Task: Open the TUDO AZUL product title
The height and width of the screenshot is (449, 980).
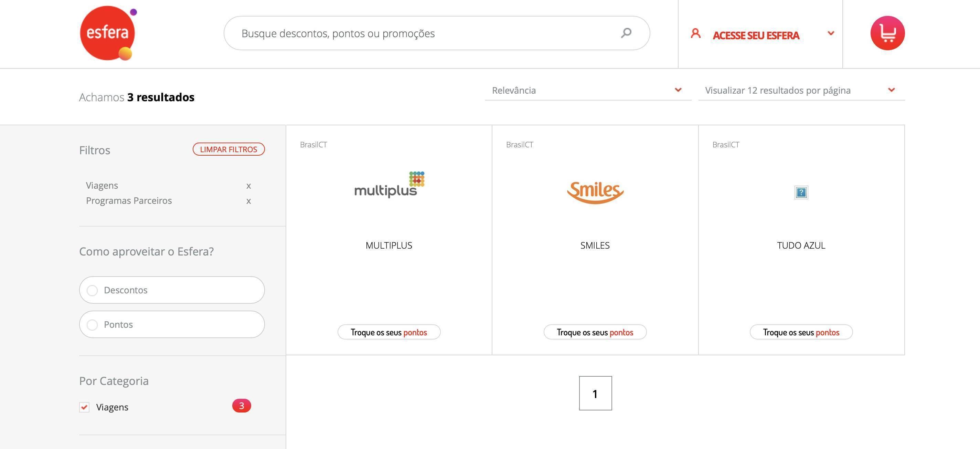Action: coord(801,245)
